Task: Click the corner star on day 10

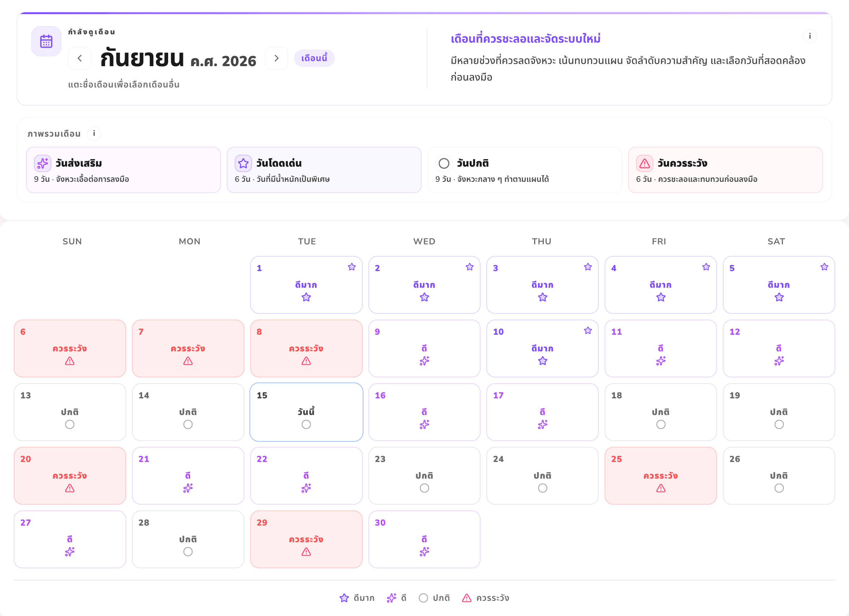Action: pos(588,330)
